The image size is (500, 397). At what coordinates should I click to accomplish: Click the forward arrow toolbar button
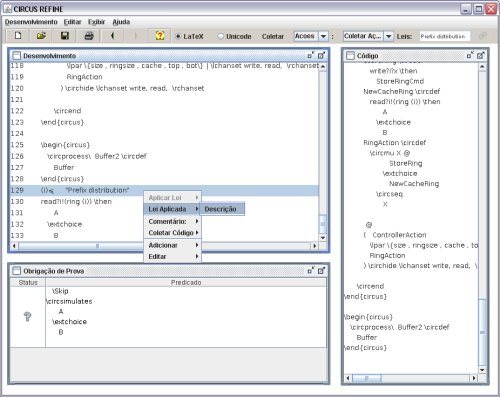tap(136, 36)
